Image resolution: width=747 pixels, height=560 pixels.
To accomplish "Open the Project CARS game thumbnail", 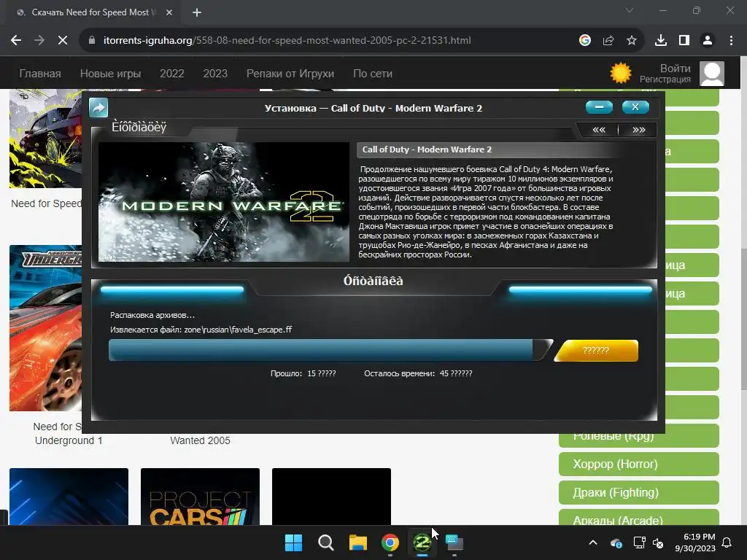I will tap(200, 497).
